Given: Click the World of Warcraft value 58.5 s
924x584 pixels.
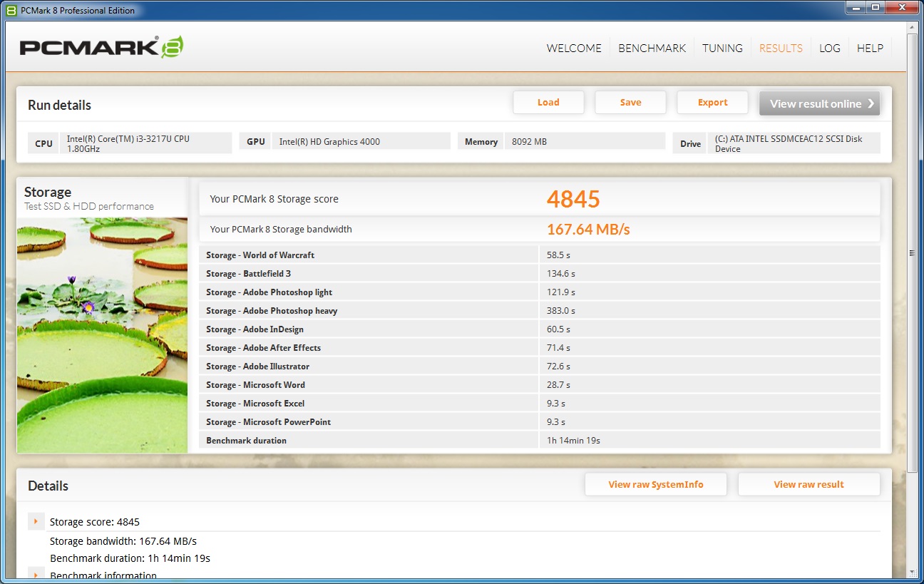Looking at the screenshot, I should (x=558, y=255).
